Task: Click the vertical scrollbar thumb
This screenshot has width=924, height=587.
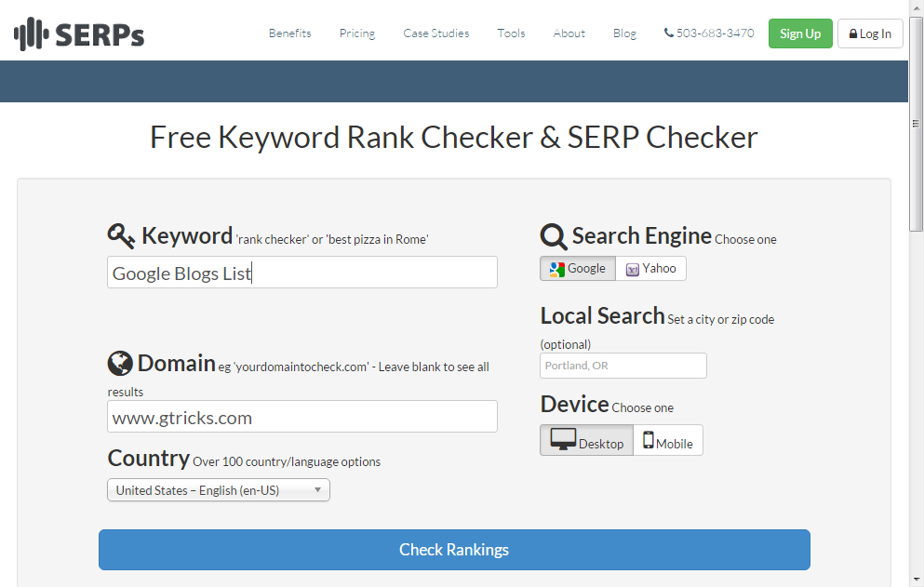Action: click(916, 124)
